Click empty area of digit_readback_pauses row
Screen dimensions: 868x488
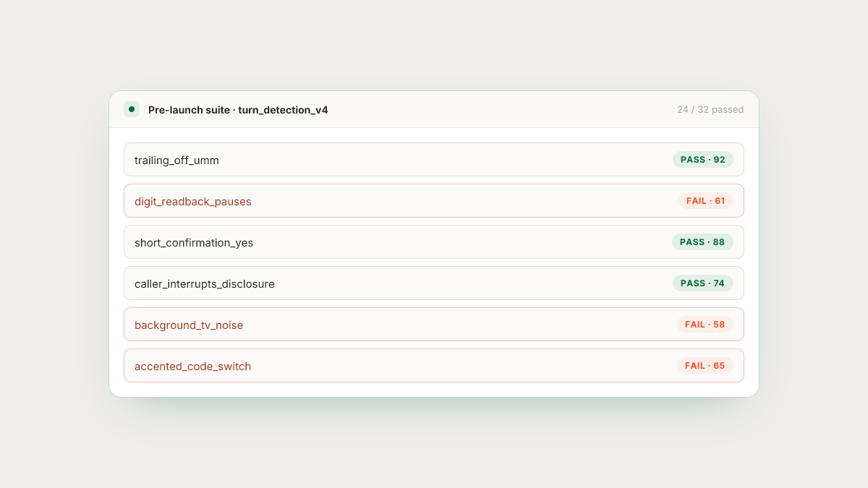463,201
